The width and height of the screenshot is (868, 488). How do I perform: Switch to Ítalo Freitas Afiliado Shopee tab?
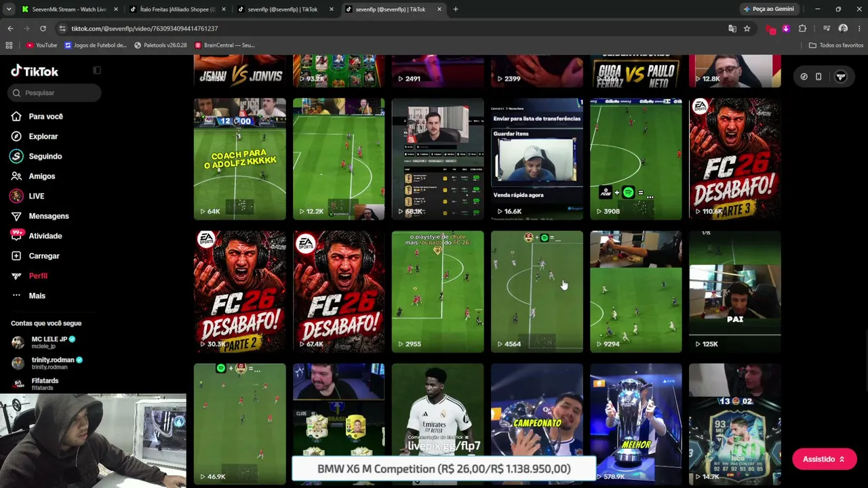coord(178,9)
